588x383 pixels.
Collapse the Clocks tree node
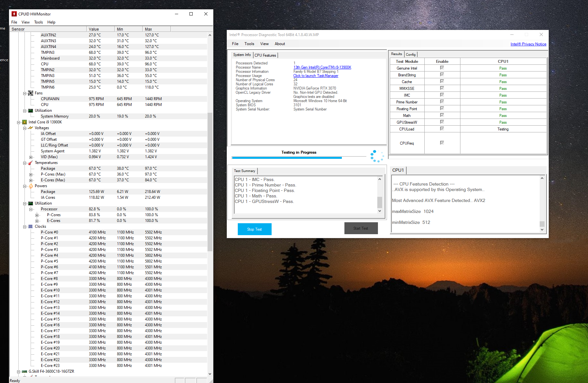click(x=24, y=227)
